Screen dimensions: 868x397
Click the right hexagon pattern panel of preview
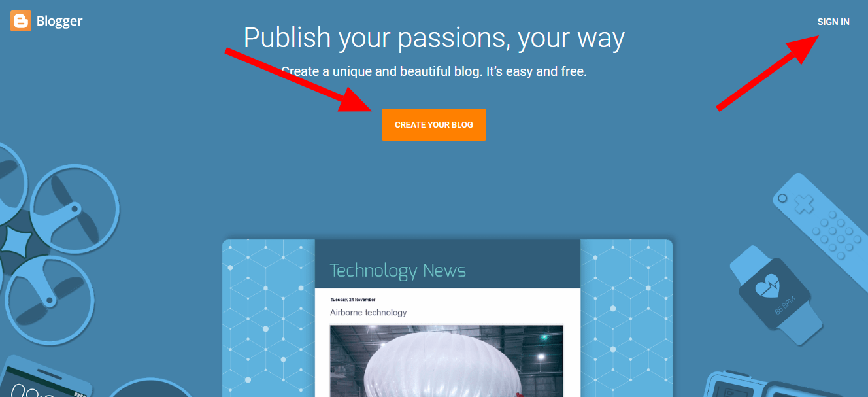[x=626, y=319]
